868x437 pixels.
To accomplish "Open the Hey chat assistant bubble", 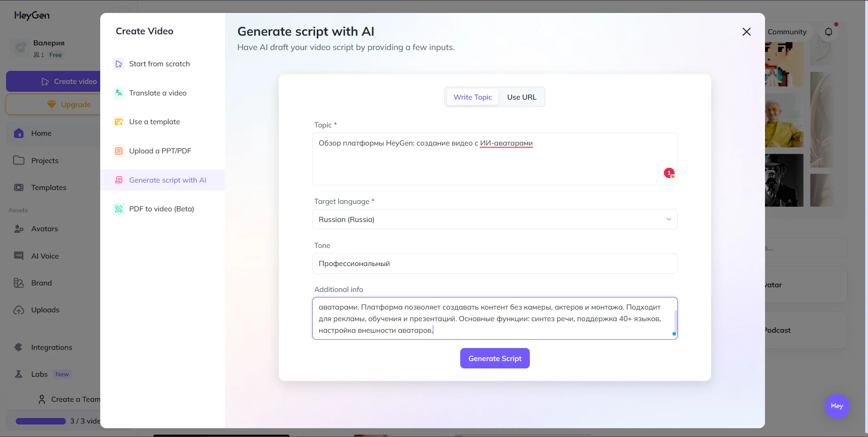I will tap(837, 406).
